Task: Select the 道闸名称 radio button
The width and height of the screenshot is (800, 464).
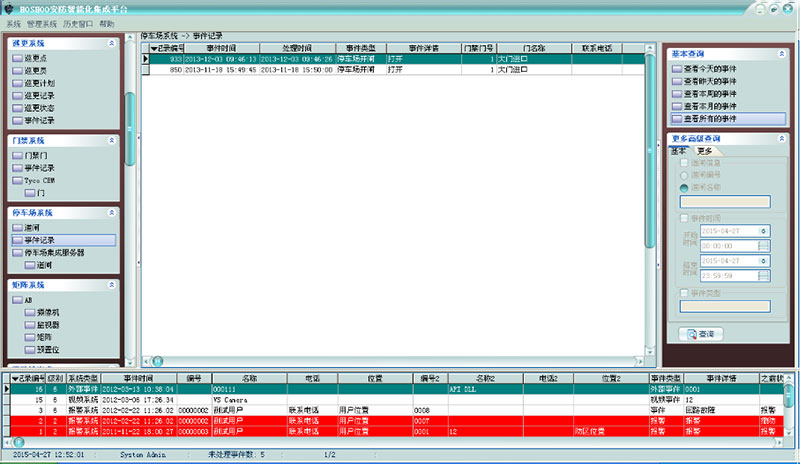Action: click(684, 186)
